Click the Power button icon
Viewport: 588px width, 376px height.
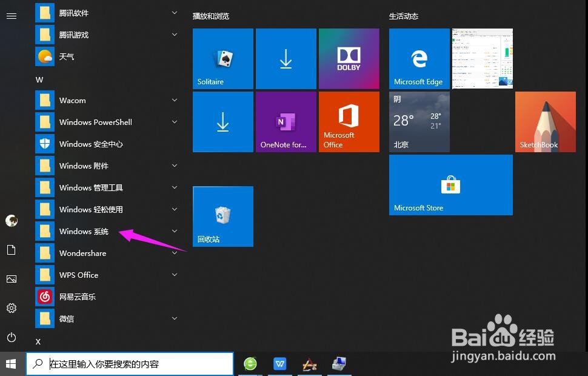[x=12, y=337]
